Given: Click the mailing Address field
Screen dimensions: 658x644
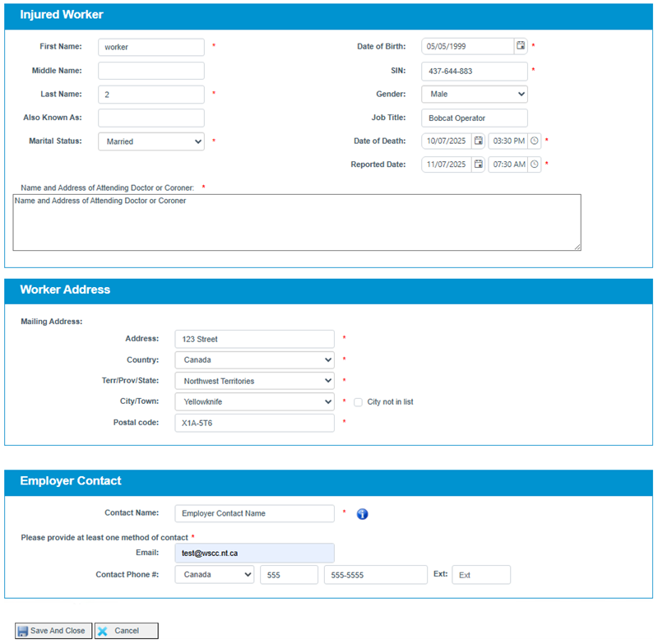Looking at the screenshot, I should click(254, 339).
